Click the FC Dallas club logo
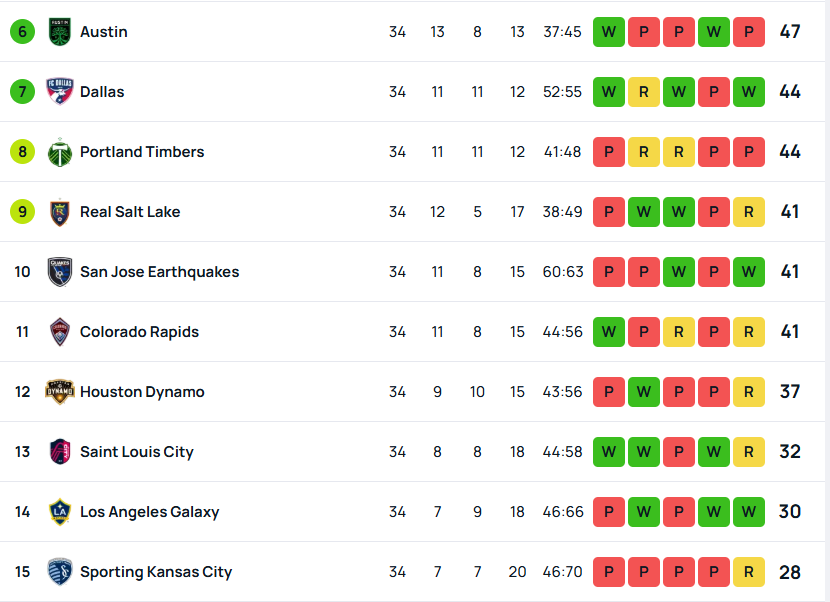The height and width of the screenshot is (602, 830). pos(60,92)
